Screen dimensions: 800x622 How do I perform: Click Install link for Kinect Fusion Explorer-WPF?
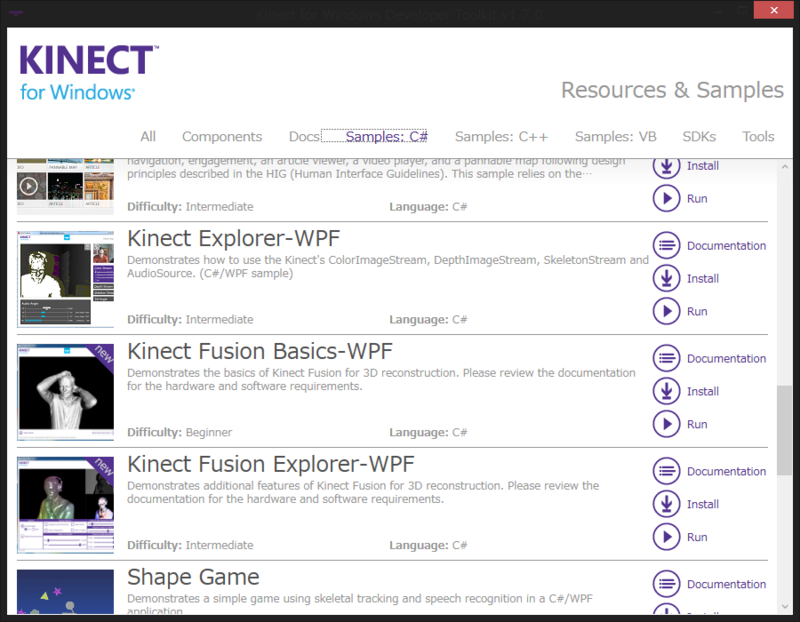tap(703, 504)
